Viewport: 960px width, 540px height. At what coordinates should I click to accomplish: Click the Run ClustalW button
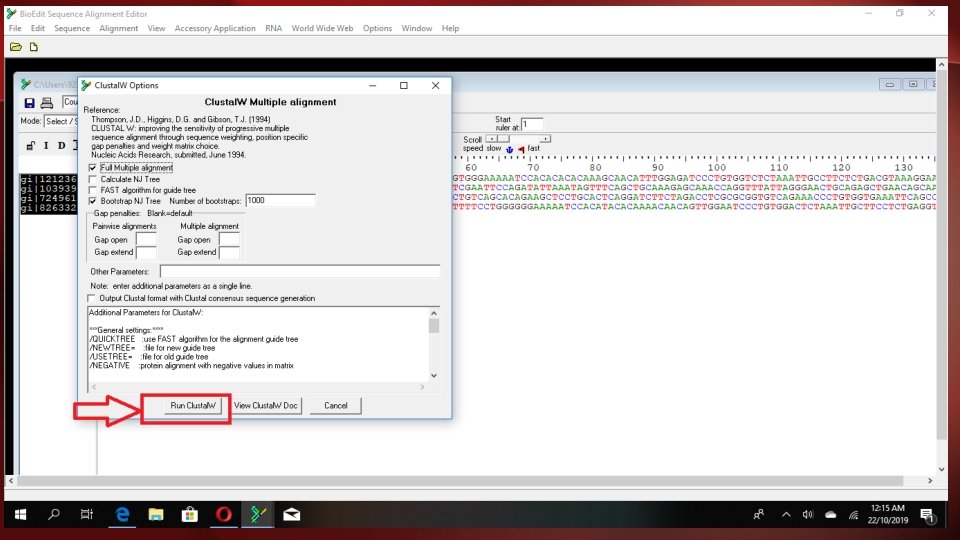(193, 405)
